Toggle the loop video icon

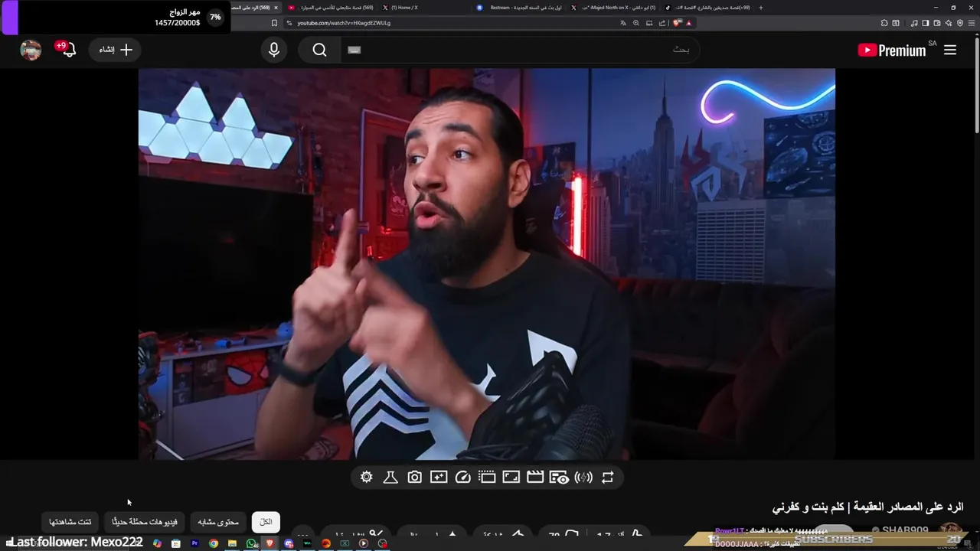pyautogui.click(x=607, y=478)
